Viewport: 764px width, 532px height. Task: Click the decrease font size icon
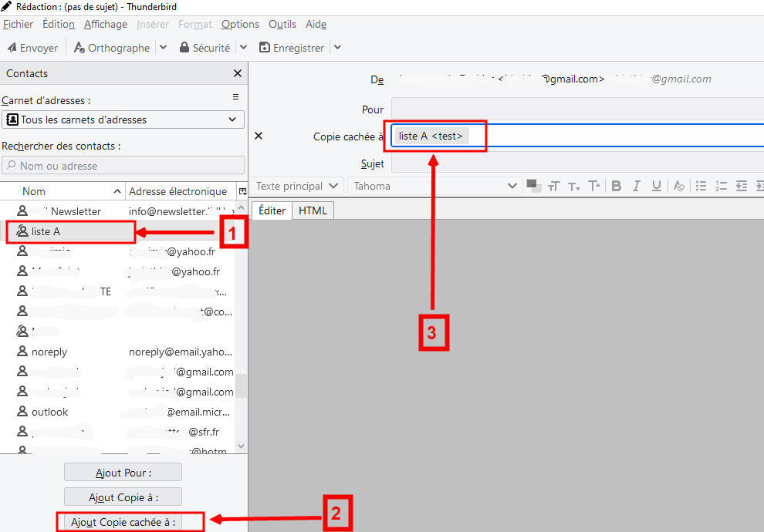click(573, 186)
